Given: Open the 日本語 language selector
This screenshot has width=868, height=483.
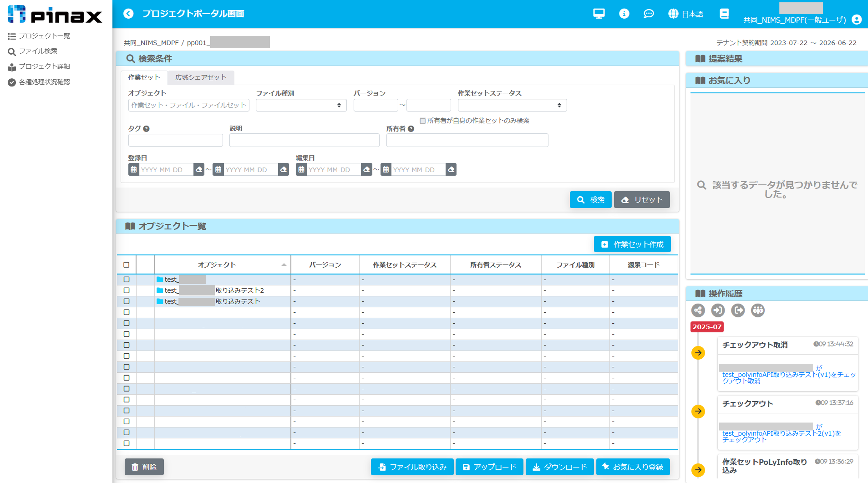Looking at the screenshot, I should pyautogui.click(x=686, y=14).
